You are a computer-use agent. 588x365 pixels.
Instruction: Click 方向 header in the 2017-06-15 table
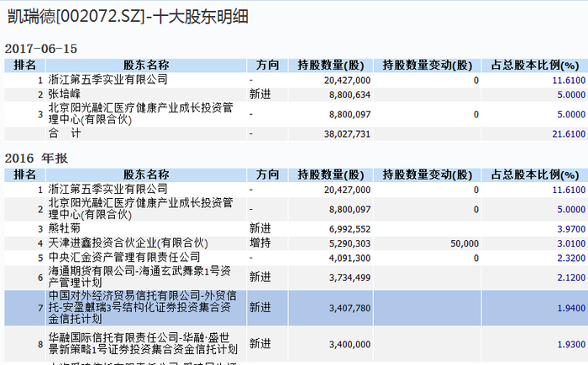coord(267,65)
